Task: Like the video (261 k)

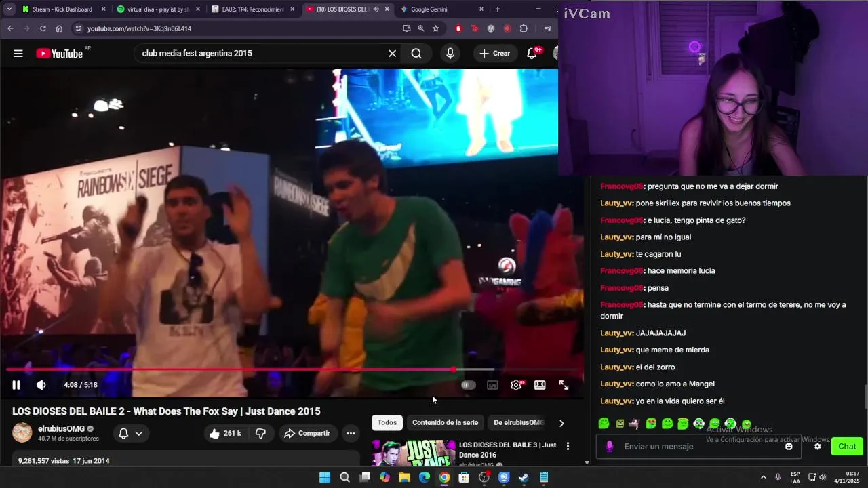Action: [x=226, y=434]
